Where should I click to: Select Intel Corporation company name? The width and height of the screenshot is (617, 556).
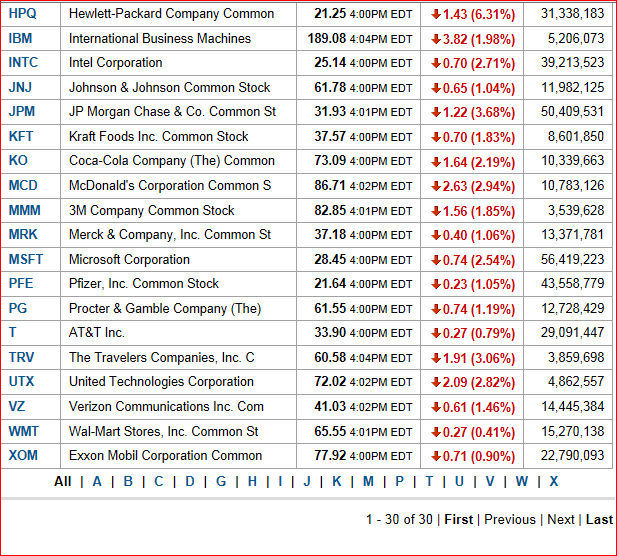115,63
